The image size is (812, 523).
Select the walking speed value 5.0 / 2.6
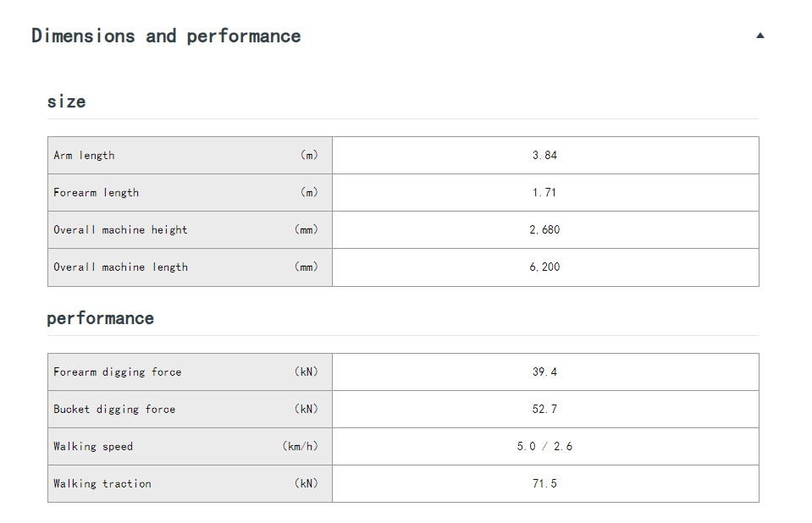click(544, 446)
